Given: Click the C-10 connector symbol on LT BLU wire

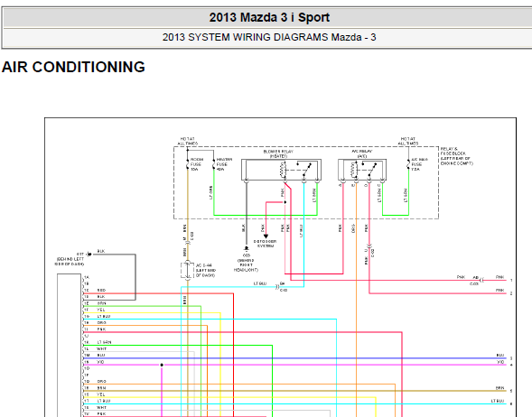Looking at the screenshot, I should pyautogui.click(x=277, y=287).
